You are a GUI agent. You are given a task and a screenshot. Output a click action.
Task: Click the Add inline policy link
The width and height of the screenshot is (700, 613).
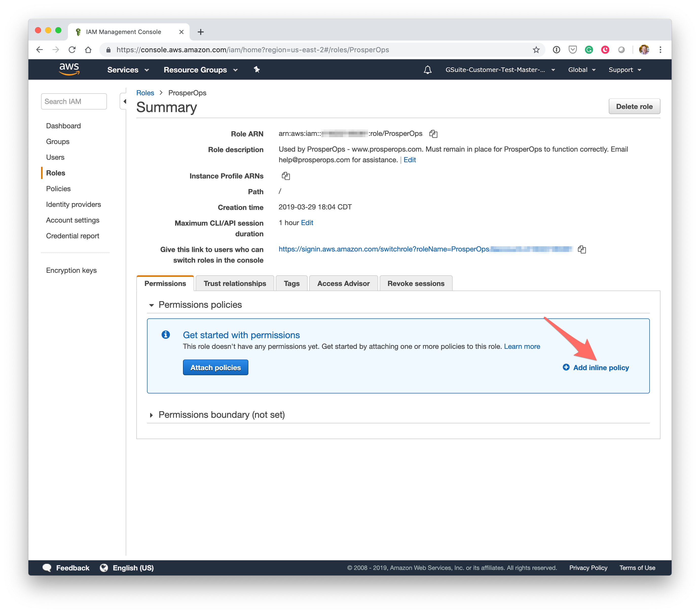(x=601, y=367)
